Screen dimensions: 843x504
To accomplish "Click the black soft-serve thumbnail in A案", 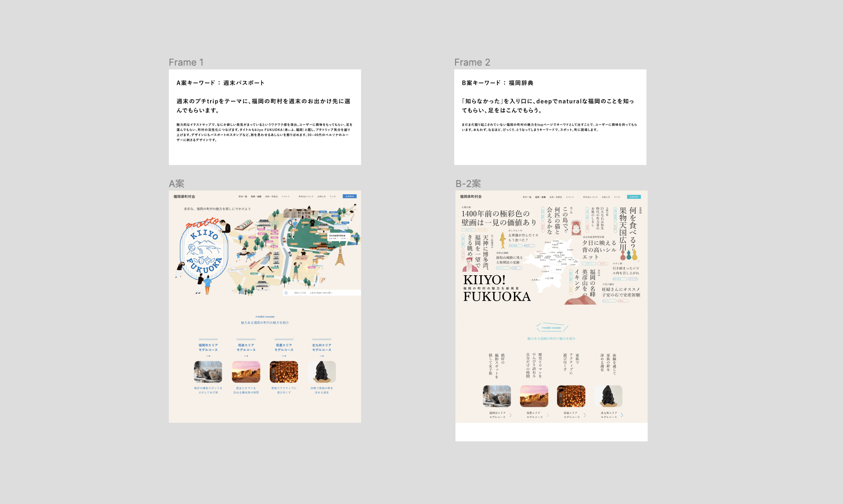I will 322,372.
